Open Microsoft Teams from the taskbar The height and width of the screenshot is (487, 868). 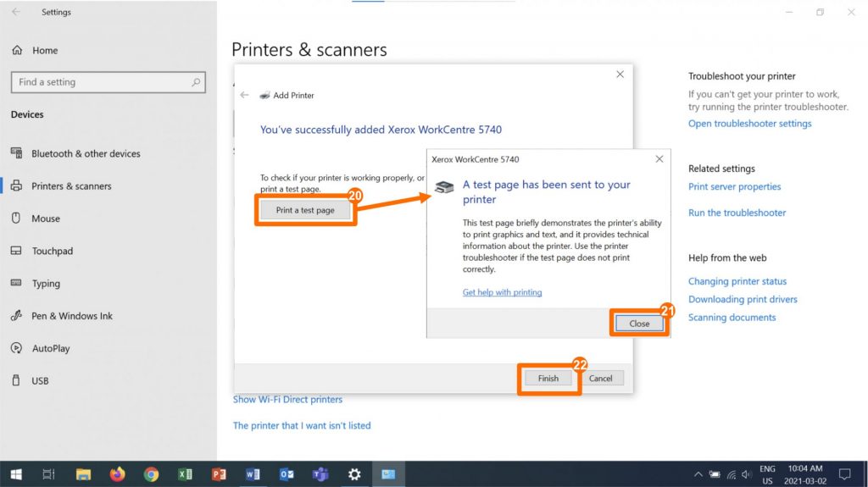click(321, 474)
